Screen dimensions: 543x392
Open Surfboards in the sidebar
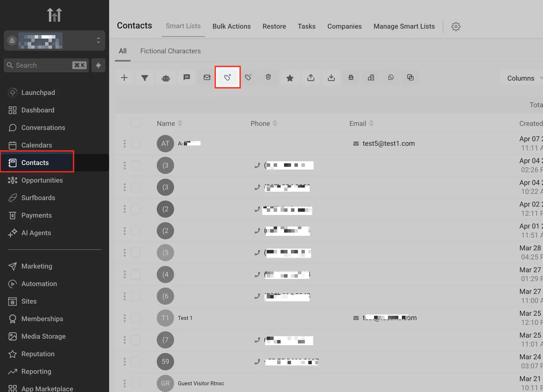click(x=38, y=198)
